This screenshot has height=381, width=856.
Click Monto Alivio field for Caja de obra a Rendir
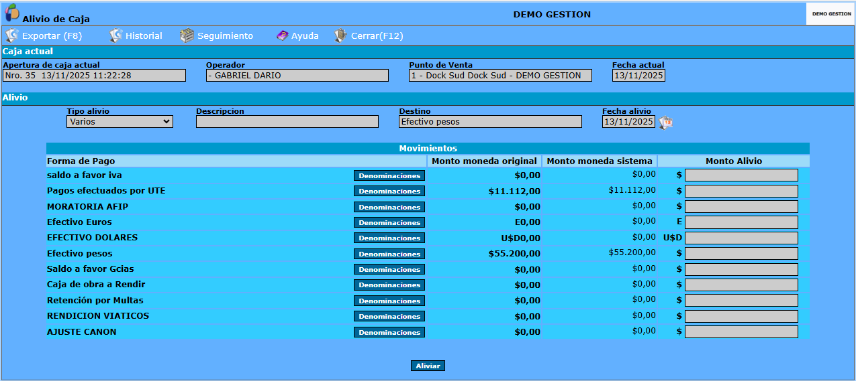pyautogui.click(x=741, y=285)
